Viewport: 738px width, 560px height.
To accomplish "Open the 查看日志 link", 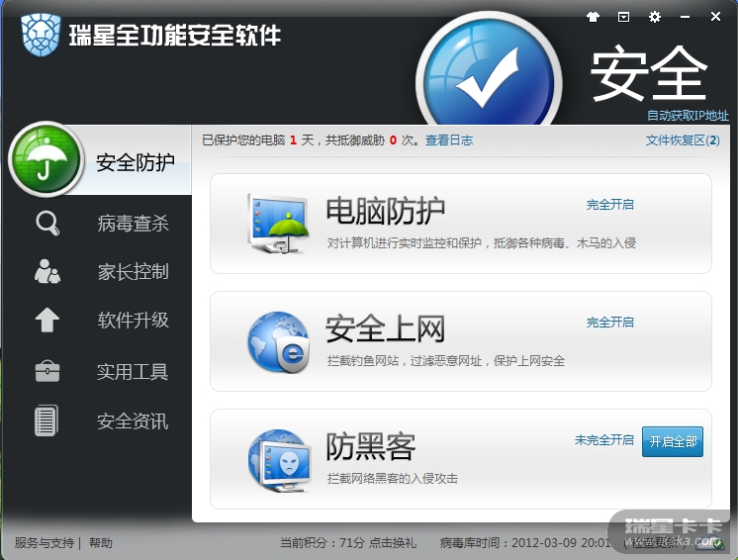I will (x=449, y=140).
